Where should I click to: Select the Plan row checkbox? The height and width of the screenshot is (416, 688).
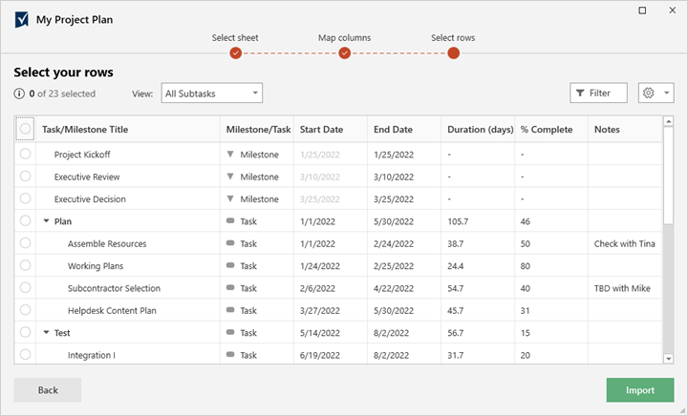(x=25, y=220)
